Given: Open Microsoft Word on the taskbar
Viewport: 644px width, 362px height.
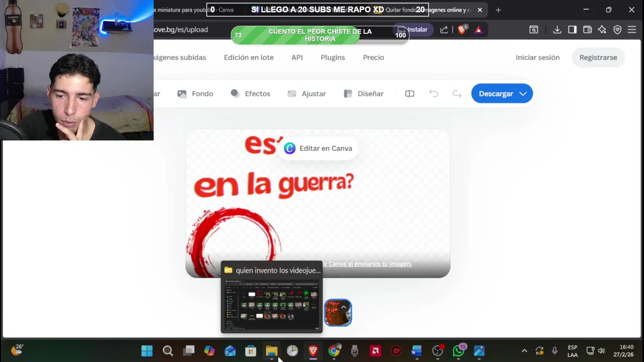Looking at the screenshot, I should (x=417, y=351).
